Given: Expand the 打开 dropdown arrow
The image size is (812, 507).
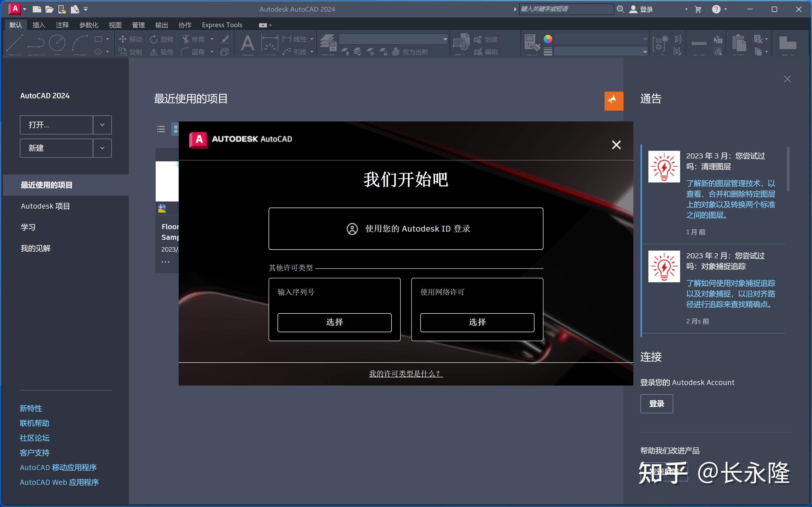Looking at the screenshot, I should (x=102, y=125).
